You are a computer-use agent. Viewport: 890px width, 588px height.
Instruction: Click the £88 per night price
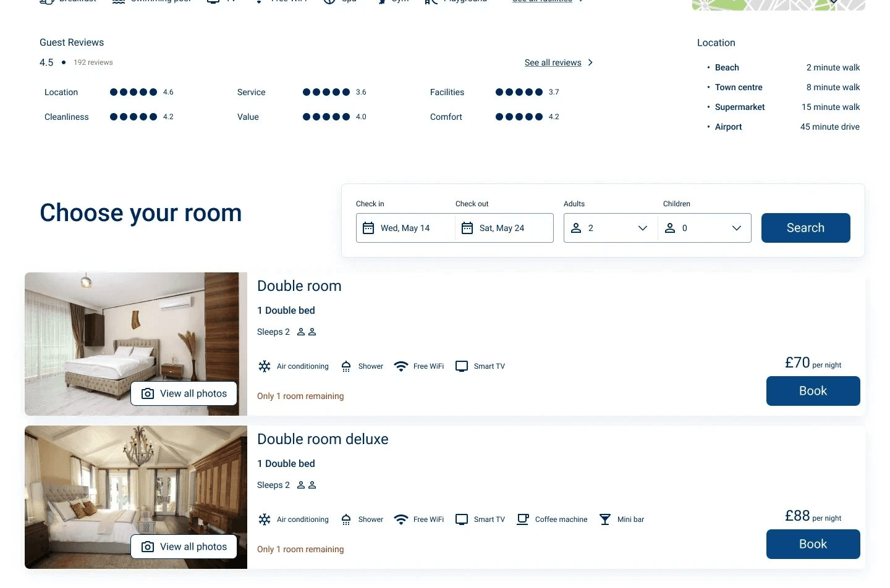point(813,516)
